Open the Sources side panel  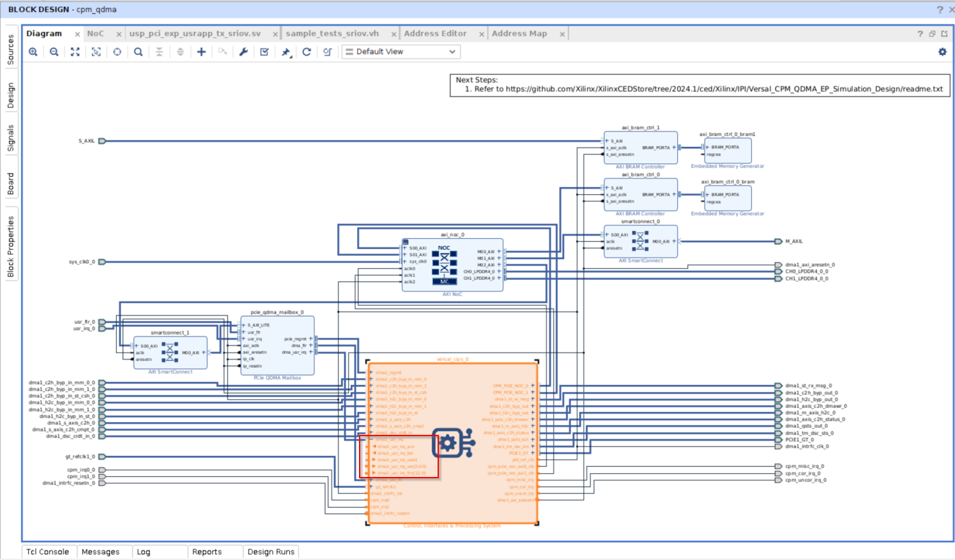point(11,50)
